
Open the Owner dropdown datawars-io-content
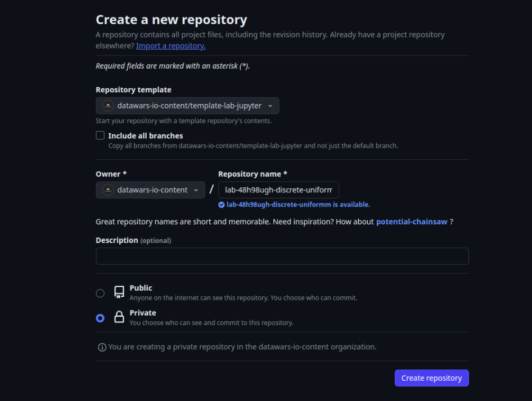(x=150, y=190)
